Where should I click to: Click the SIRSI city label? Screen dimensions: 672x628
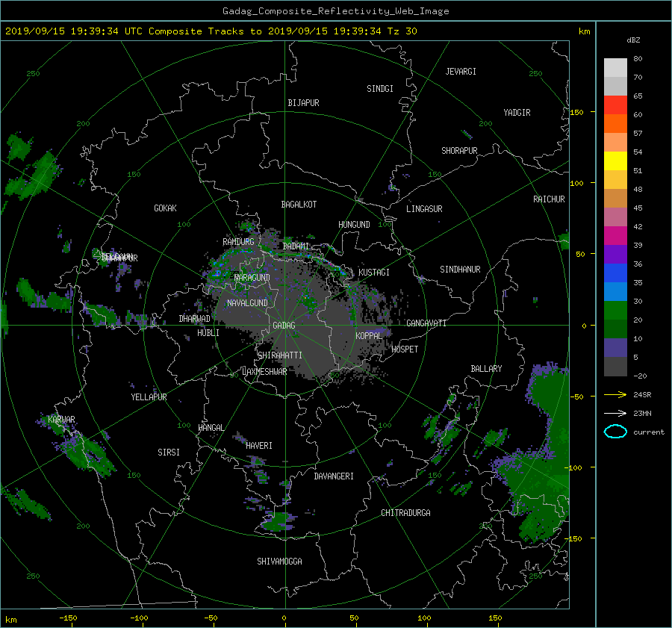coord(169,453)
